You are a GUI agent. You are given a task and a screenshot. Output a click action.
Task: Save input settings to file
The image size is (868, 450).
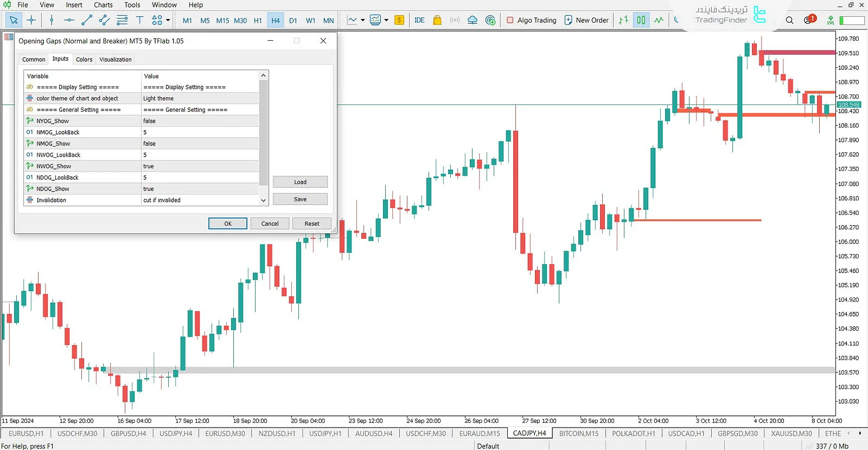[300, 199]
